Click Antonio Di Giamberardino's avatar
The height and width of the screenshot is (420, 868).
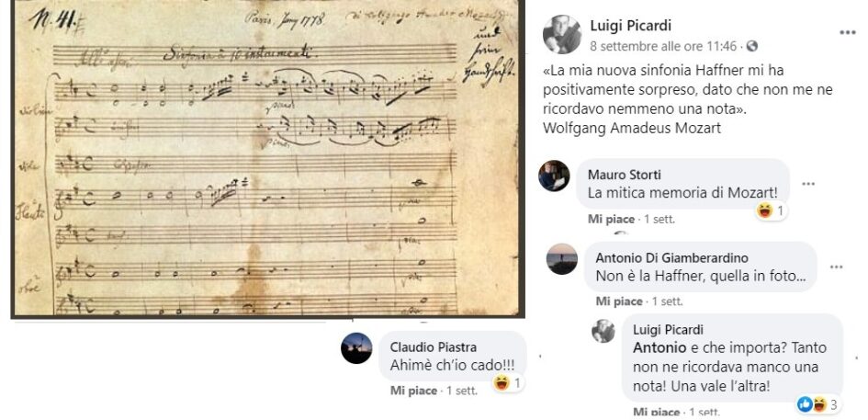pyautogui.click(x=562, y=259)
